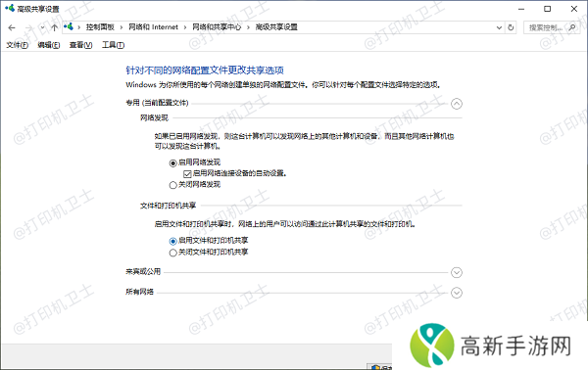
Task: Open the 查看(V) menu
Action: point(80,45)
